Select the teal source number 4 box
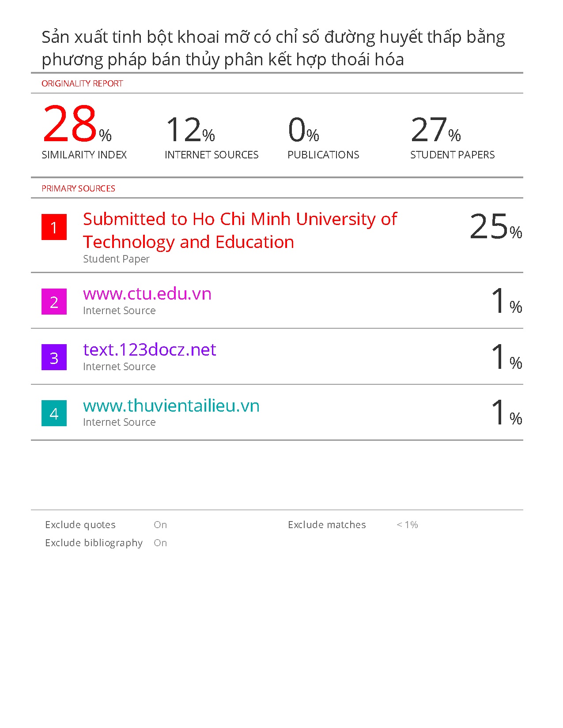Viewport: 563px width, 728px height. coord(54,413)
